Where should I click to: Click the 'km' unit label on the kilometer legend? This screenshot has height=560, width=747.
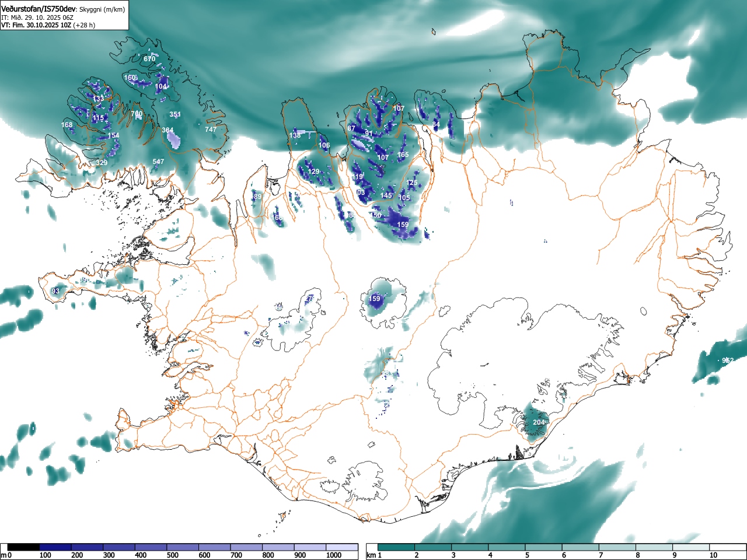[371, 555]
